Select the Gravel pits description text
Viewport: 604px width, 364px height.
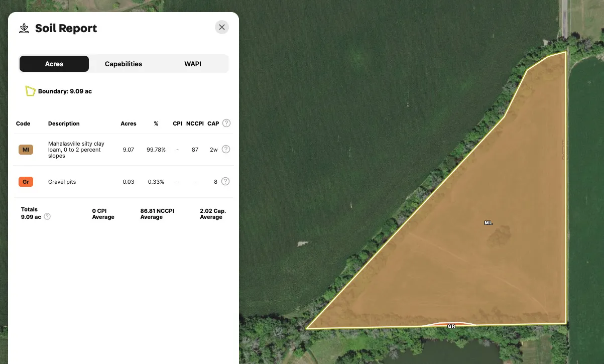[62, 182]
